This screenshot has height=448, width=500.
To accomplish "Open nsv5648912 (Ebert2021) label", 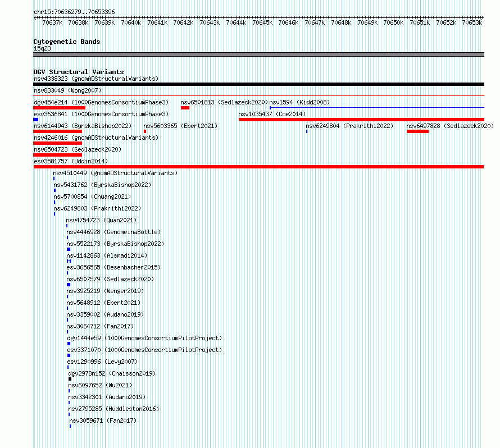I will coord(103,303).
